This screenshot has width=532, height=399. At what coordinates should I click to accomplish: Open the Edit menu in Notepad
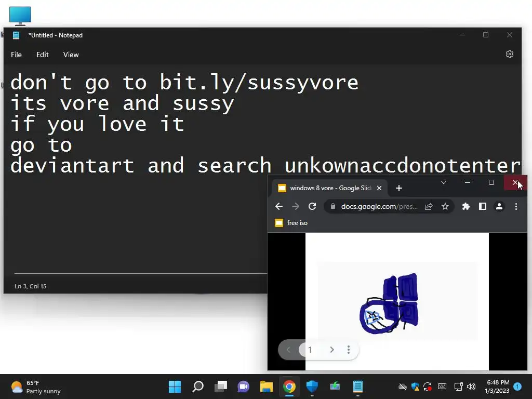[43, 55]
